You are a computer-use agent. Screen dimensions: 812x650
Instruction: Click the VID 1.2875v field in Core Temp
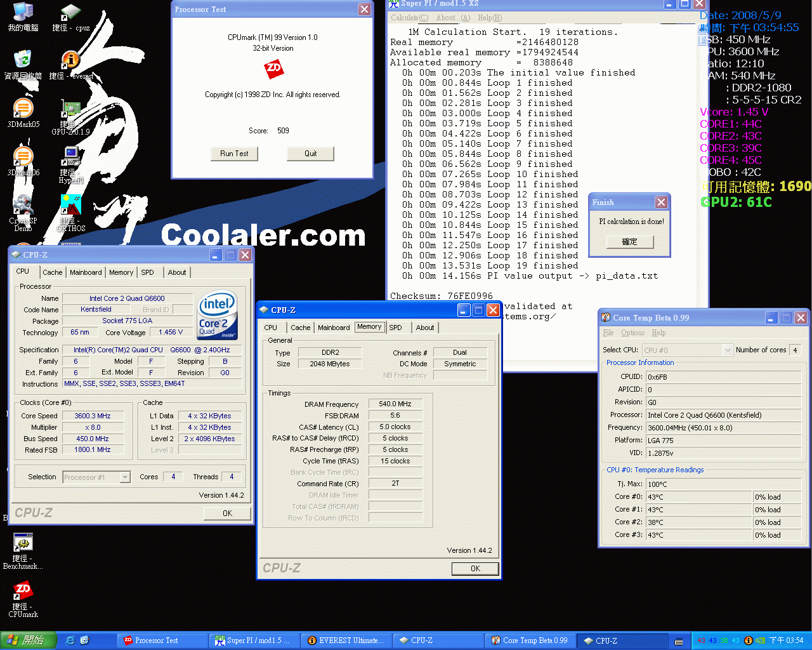(723, 453)
